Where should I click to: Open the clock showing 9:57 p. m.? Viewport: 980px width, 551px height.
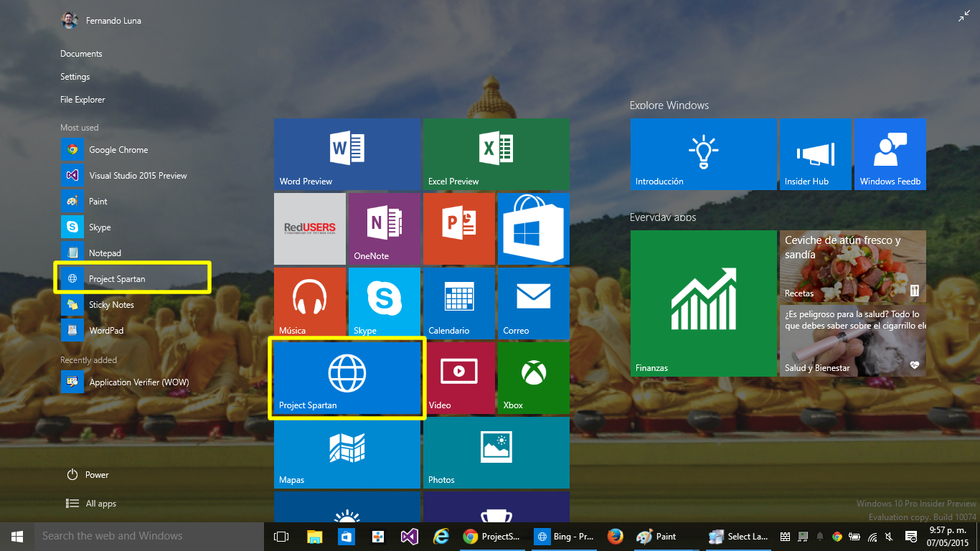tap(948, 536)
